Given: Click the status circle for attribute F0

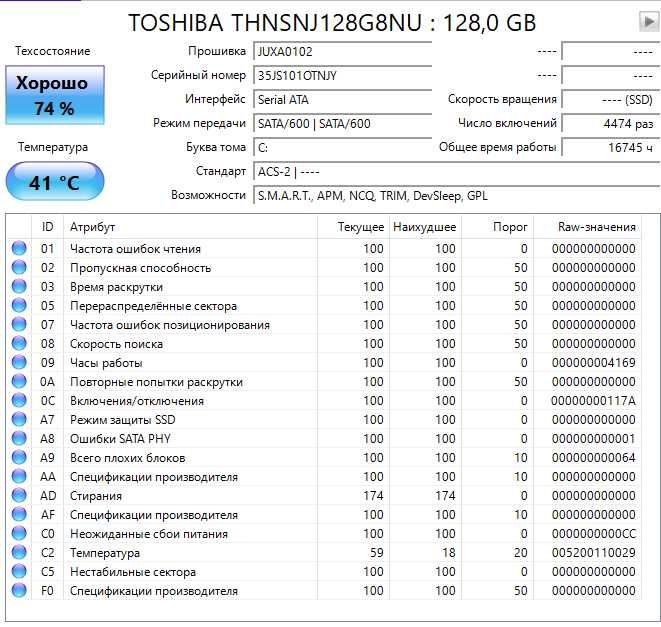Looking at the screenshot, I should [19, 590].
